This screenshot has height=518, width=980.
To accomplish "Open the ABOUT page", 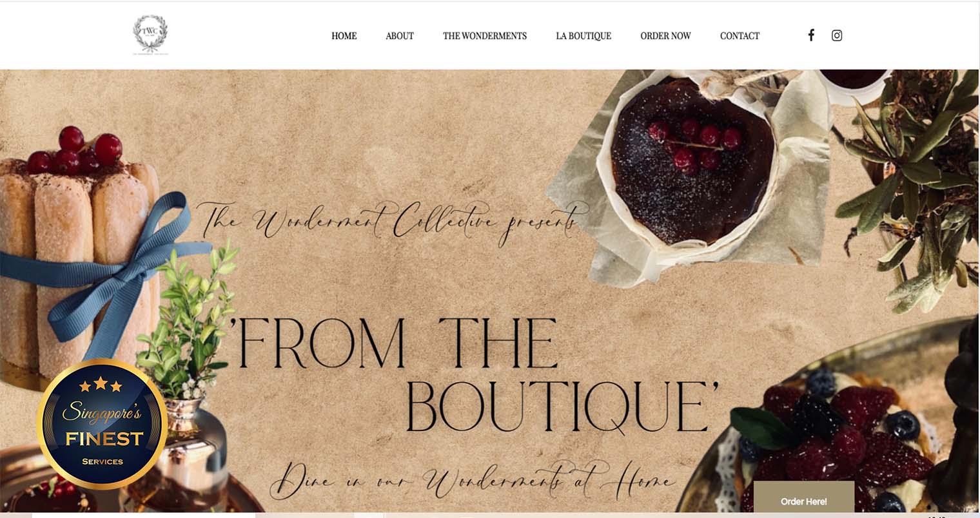I will coord(400,36).
